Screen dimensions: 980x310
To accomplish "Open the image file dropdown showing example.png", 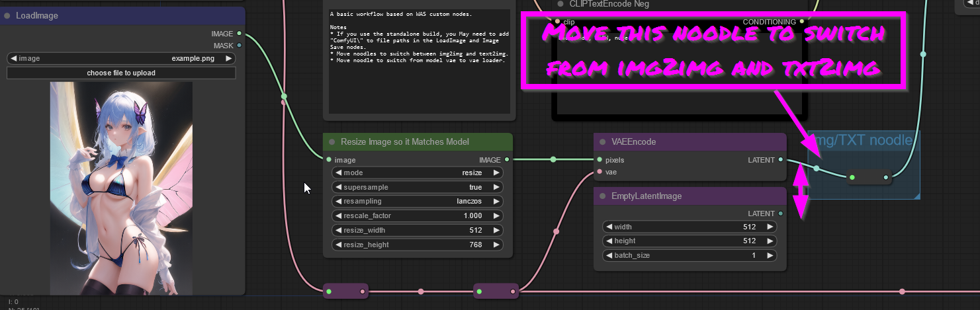I will pos(121,58).
